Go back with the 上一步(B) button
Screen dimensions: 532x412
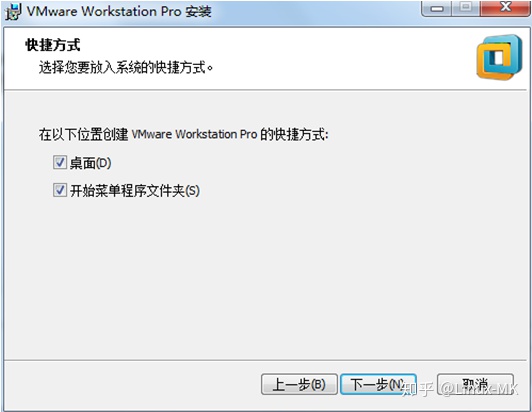(x=299, y=384)
